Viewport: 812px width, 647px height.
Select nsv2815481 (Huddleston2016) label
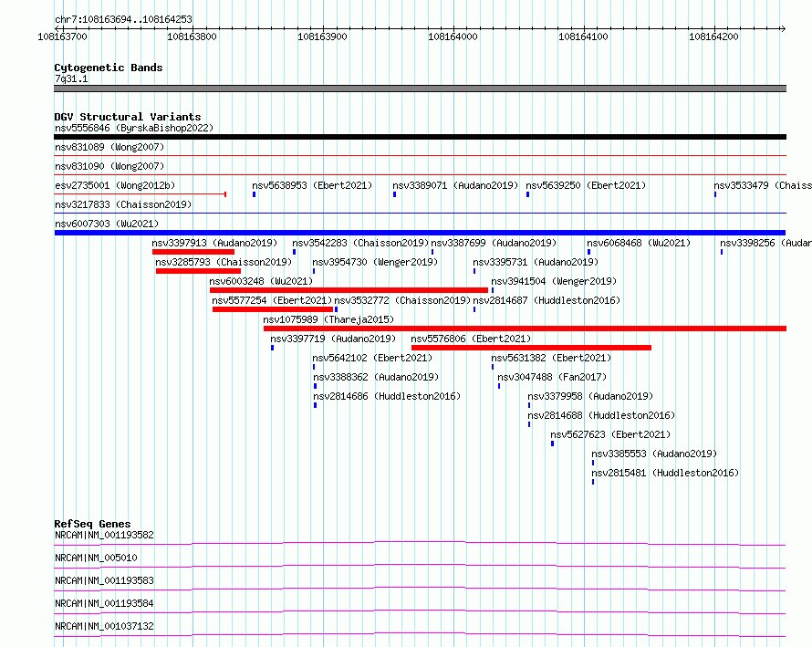click(x=665, y=473)
